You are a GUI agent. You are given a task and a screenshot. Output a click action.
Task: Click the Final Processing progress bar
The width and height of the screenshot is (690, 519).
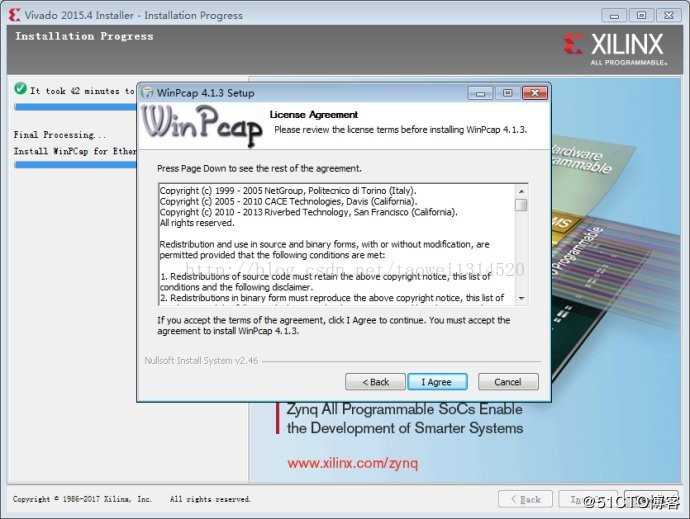[x=76, y=165]
